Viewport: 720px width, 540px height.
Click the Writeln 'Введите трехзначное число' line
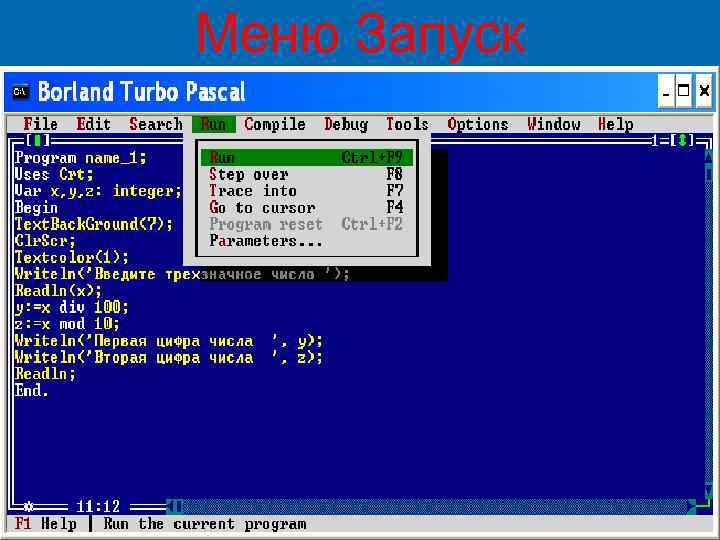point(182,274)
